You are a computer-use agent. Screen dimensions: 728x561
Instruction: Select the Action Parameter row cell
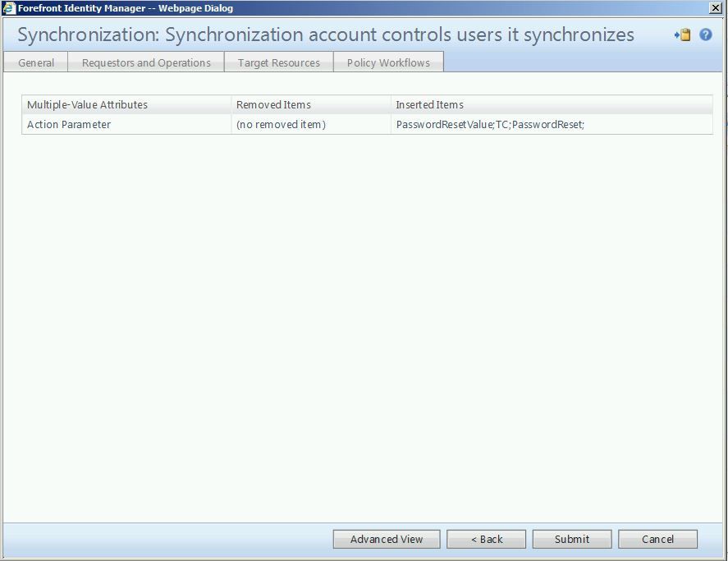[x=126, y=125]
